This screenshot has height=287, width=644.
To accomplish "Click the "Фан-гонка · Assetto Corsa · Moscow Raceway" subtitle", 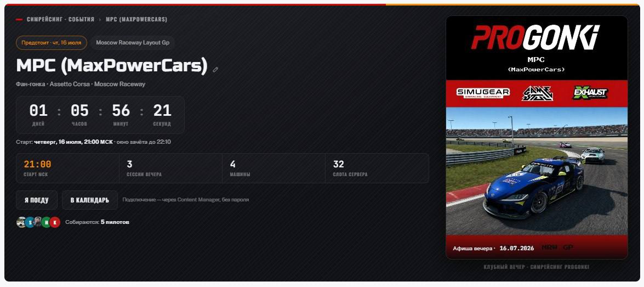I will click(81, 85).
